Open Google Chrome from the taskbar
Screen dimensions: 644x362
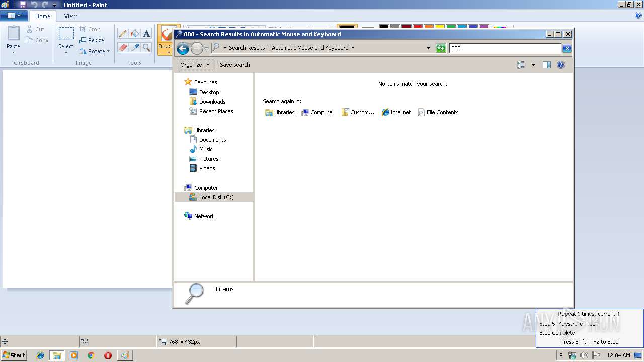91,355
